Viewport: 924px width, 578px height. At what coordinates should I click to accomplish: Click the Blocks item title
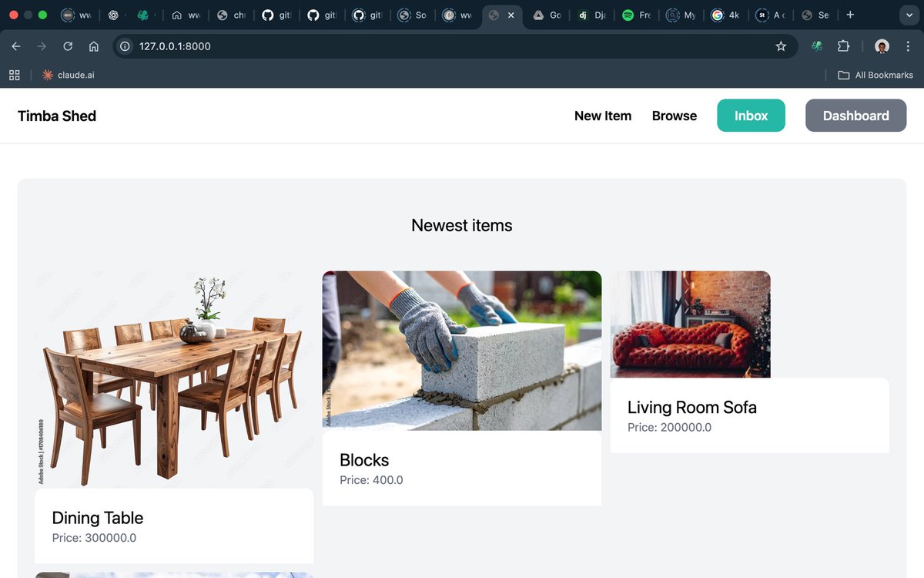click(364, 460)
